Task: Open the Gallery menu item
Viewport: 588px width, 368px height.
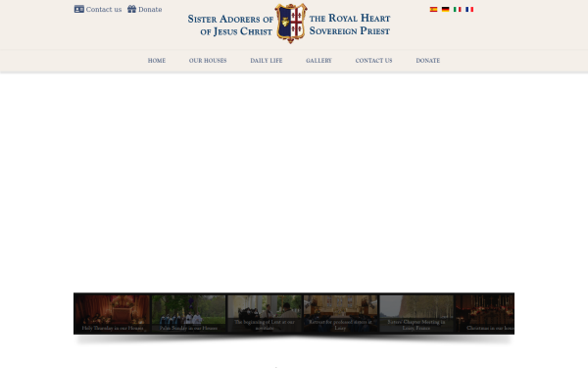Action: pyautogui.click(x=318, y=61)
